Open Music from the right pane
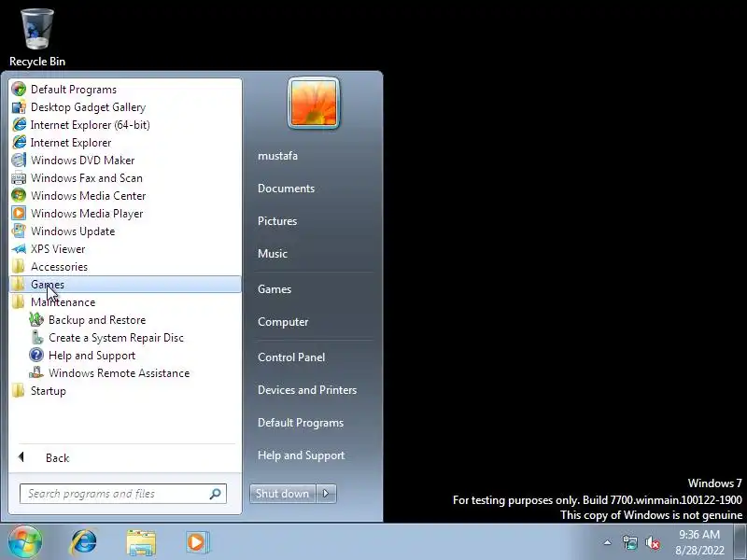The height and width of the screenshot is (560, 747). (x=273, y=254)
